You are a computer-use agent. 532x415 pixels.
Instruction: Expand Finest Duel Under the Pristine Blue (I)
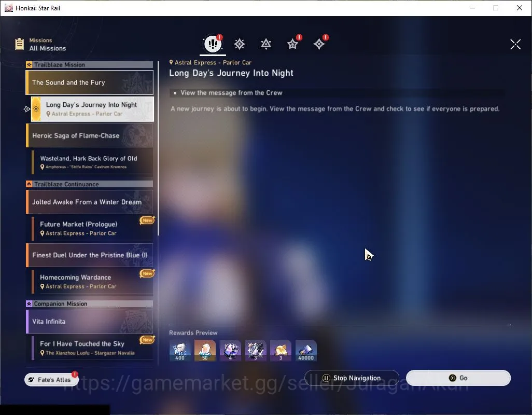point(90,255)
